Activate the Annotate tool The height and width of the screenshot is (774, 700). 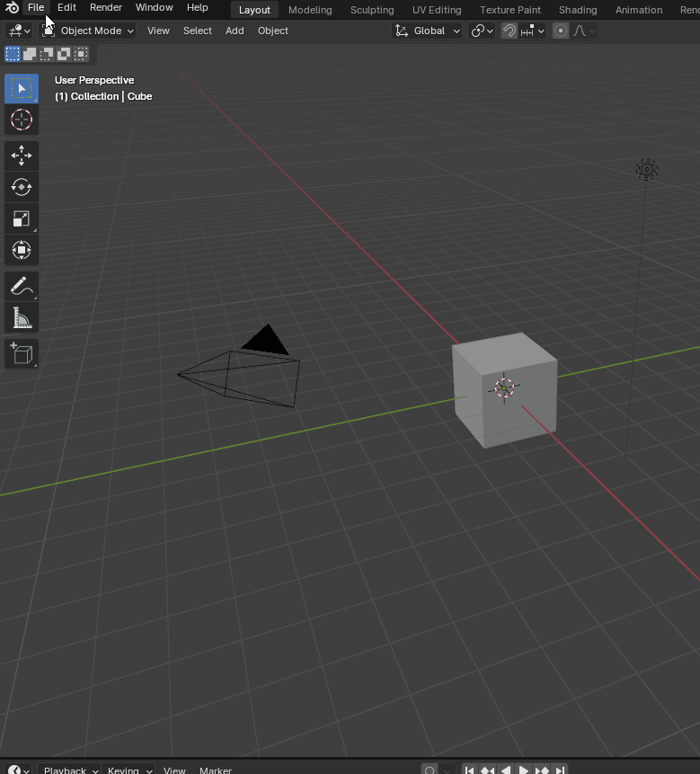(22, 286)
